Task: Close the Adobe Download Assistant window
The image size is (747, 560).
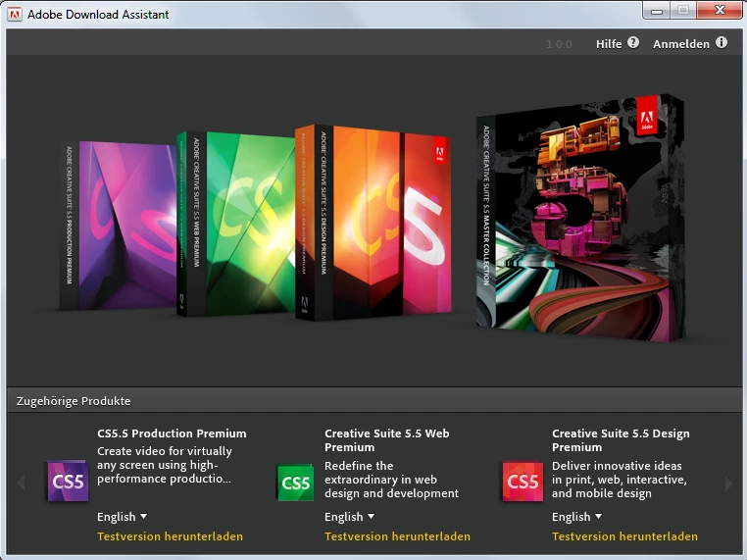Action: (720, 11)
